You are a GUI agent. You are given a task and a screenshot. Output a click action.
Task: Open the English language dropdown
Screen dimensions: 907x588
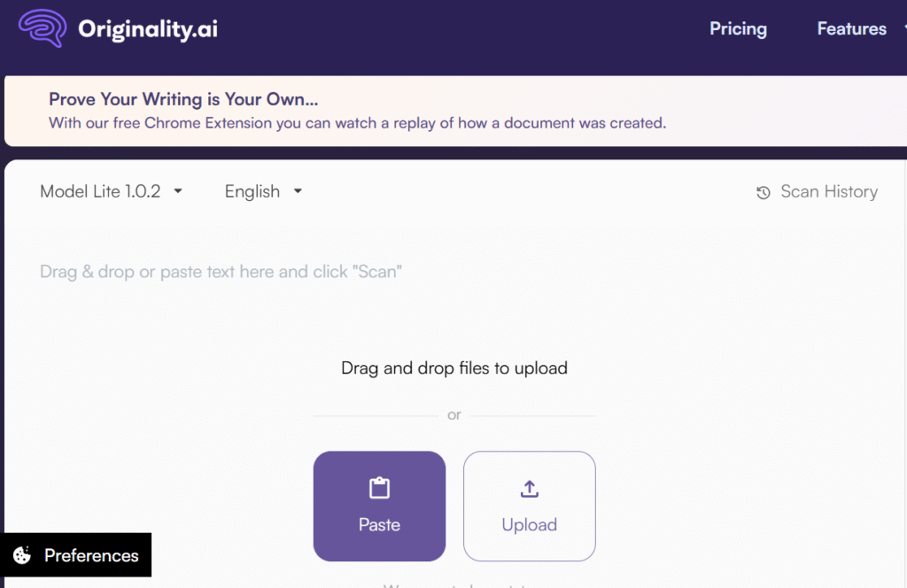pos(262,191)
